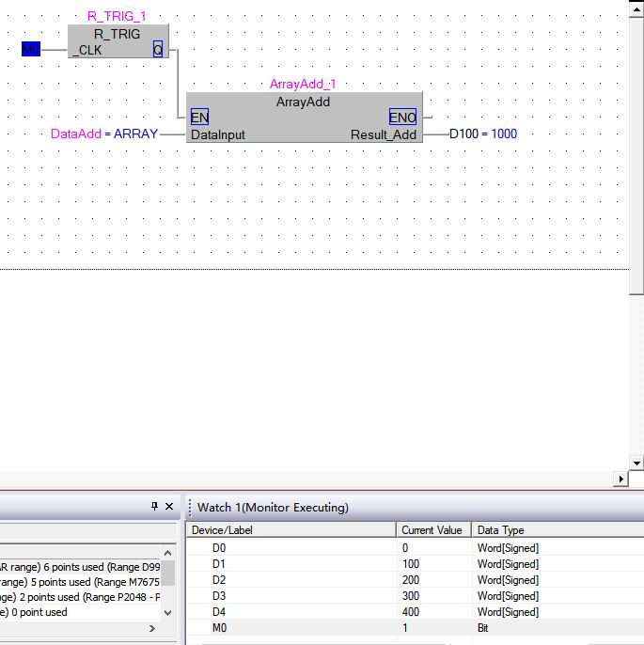Viewport: 644px width, 645px height.
Task: Click the current value of M0
Action: tap(405, 628)
